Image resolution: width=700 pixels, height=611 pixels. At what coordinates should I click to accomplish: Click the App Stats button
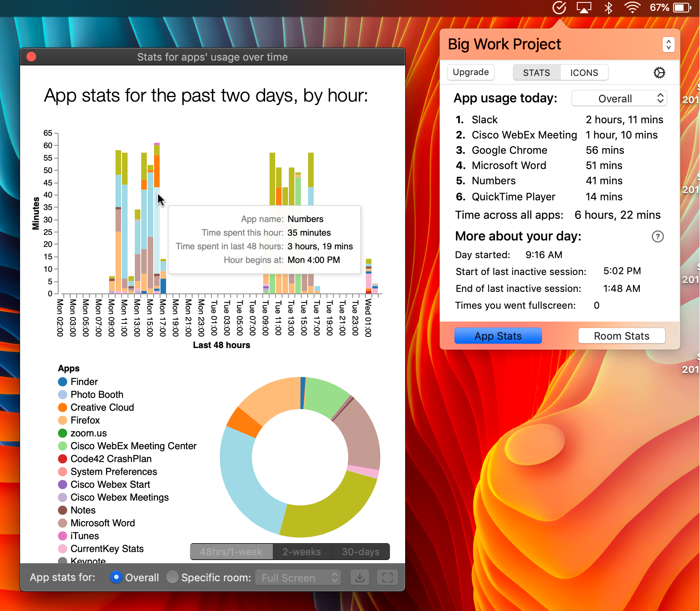tap(498, 336)
